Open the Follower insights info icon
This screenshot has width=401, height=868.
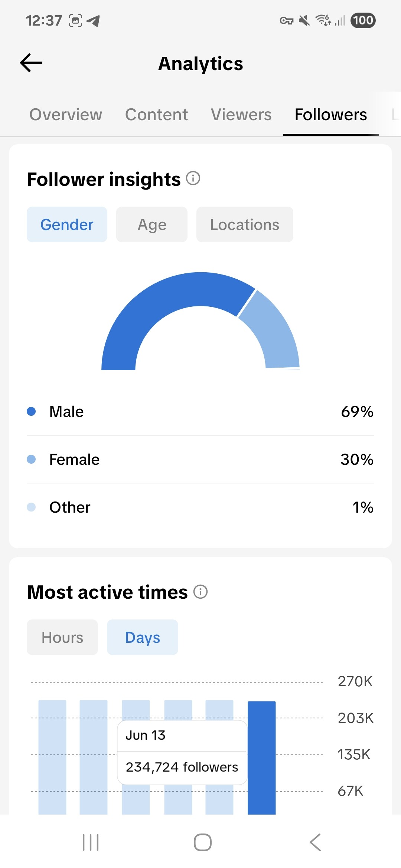pos(193,178)
